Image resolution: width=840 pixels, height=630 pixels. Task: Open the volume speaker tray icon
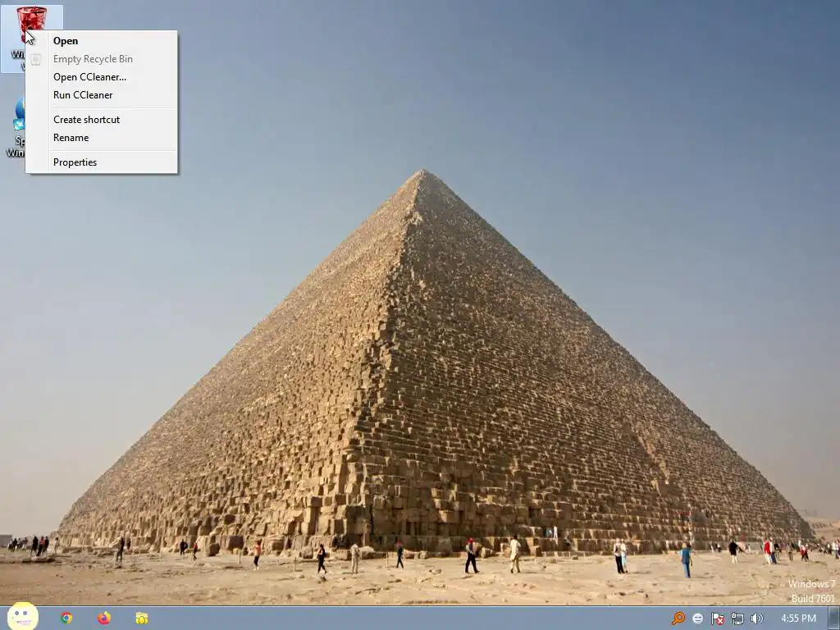(757, 619)
